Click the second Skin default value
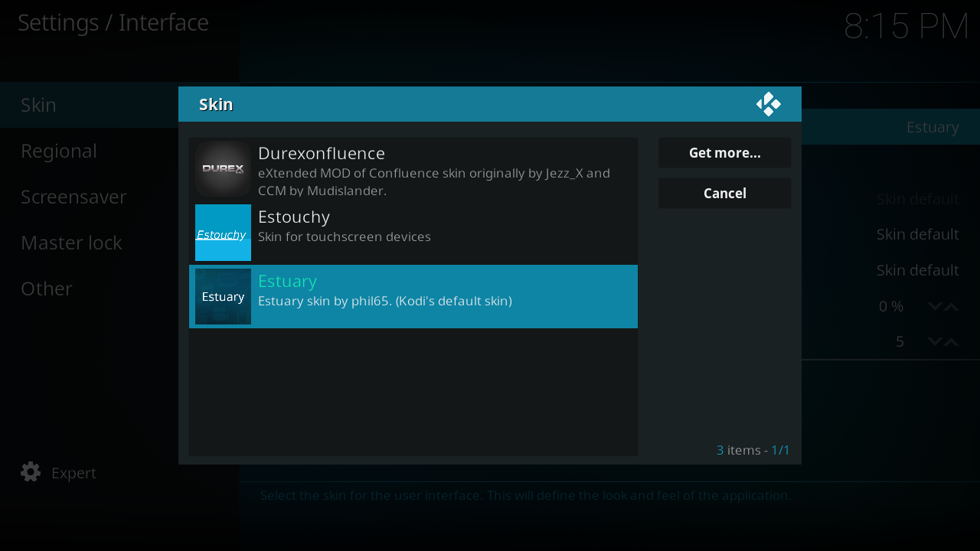This screenshot has width=980, height=551. pos(918,234)
